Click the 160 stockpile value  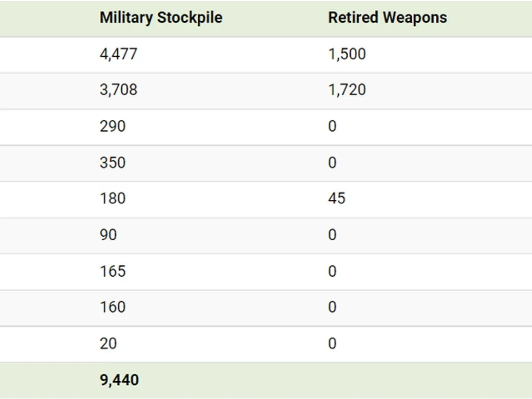click(x=113, y=307)
